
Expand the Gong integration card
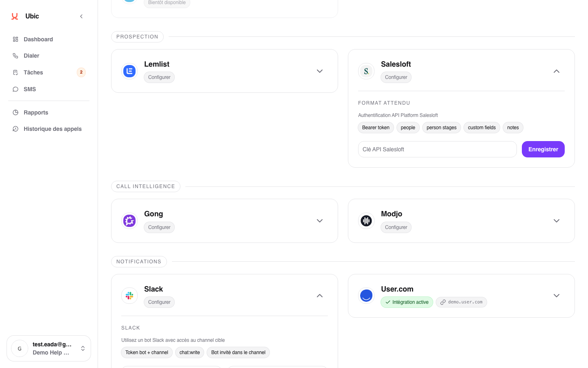click(x=320, y=221)
